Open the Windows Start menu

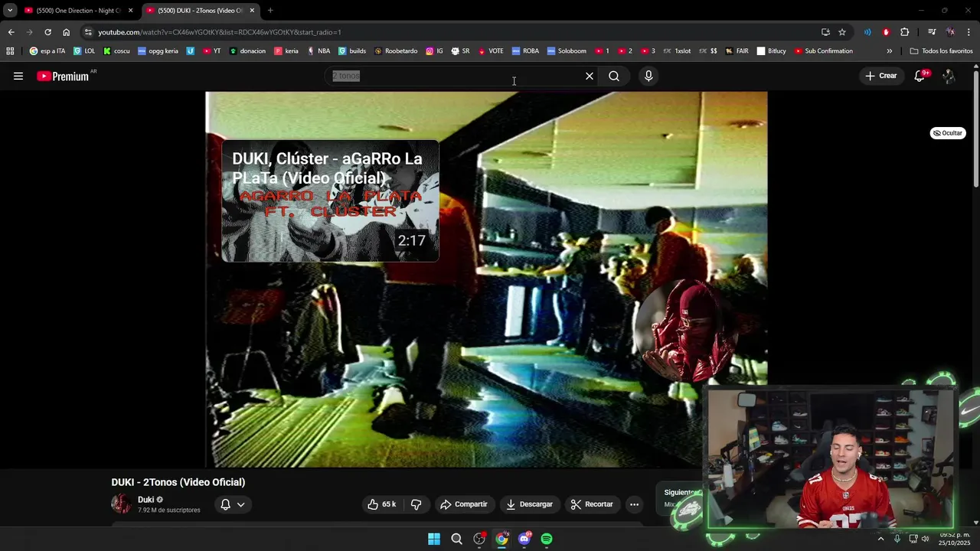click(434, 539)
